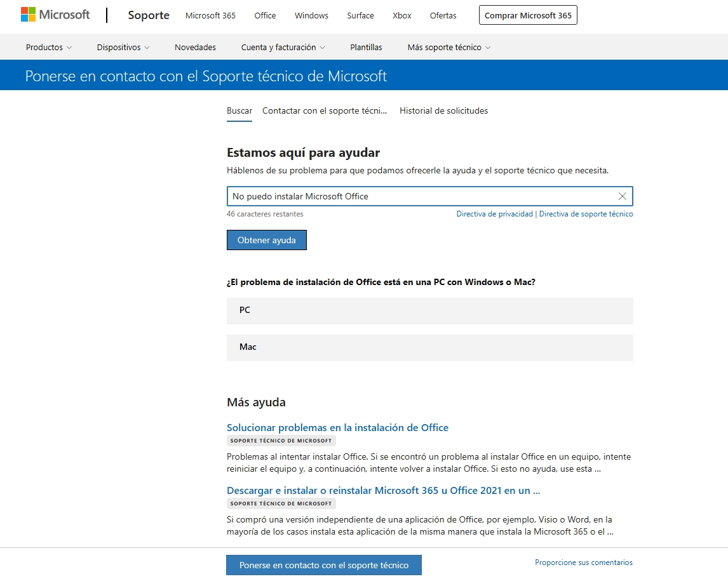Image resolution: width=728 pixels, height=579 pixels.
Task: Expand the Más soporte técnico dropdown
Action: (449, 48)
